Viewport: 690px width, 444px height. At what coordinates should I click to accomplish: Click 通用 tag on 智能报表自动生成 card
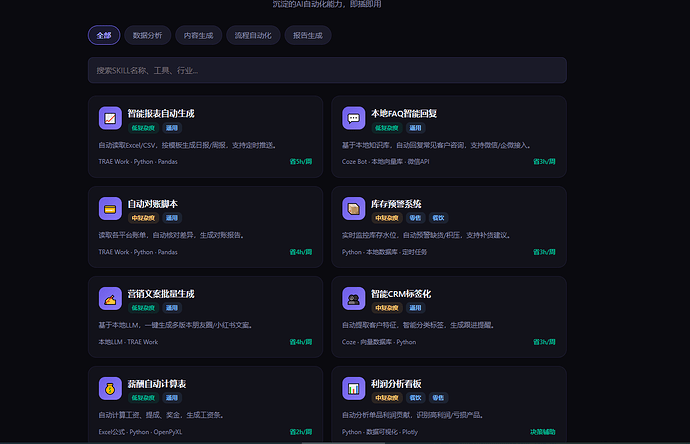(172, 128)
